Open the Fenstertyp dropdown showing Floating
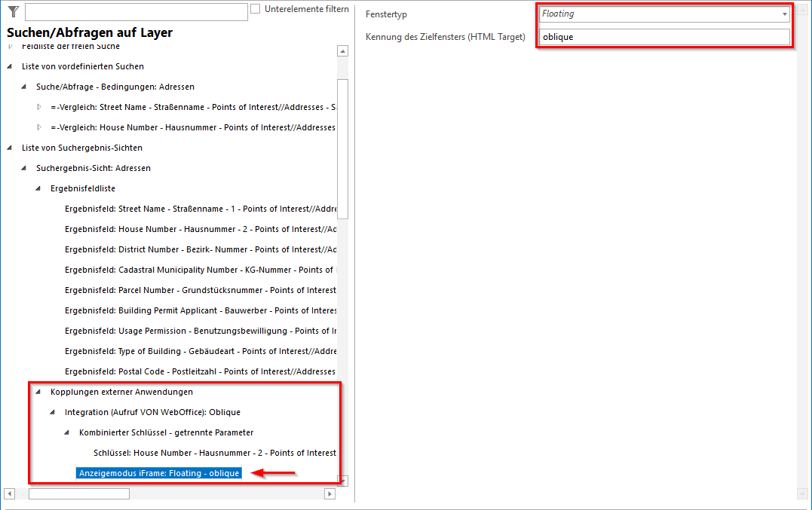Viewport: 812px width, 510px height. click(663, 14)
